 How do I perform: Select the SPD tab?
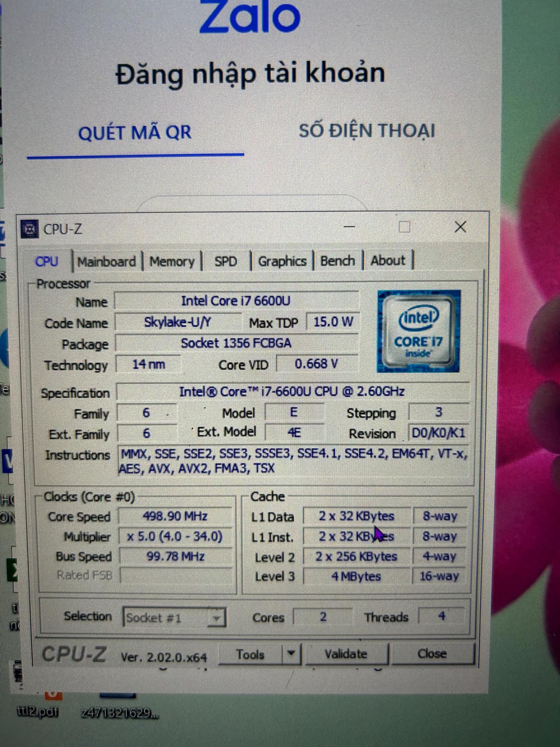[x=226, y=261]
